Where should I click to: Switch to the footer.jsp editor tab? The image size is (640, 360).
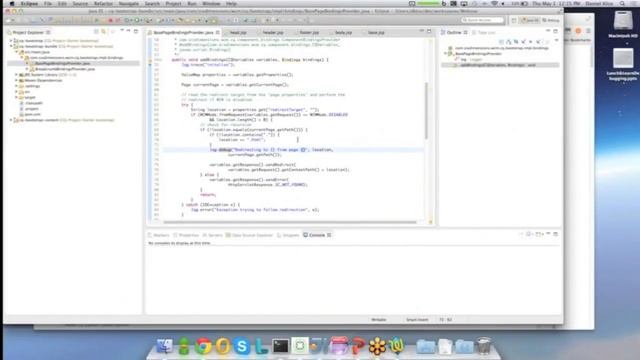309,32
